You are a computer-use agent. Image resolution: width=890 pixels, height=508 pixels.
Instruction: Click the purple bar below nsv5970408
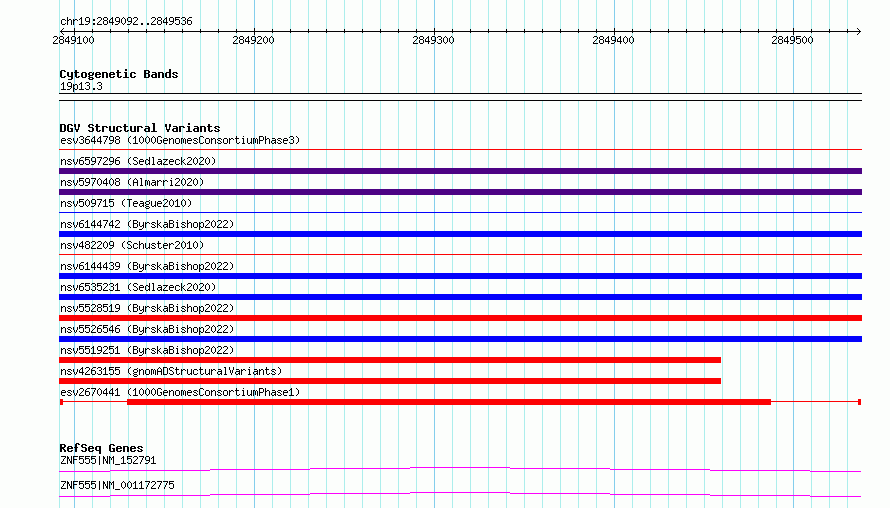(460, 192)
